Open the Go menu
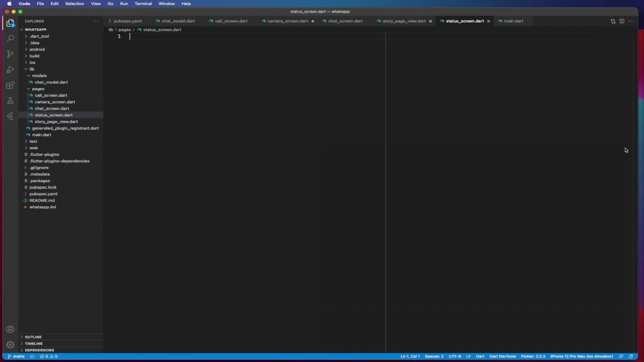 (110, 4)
